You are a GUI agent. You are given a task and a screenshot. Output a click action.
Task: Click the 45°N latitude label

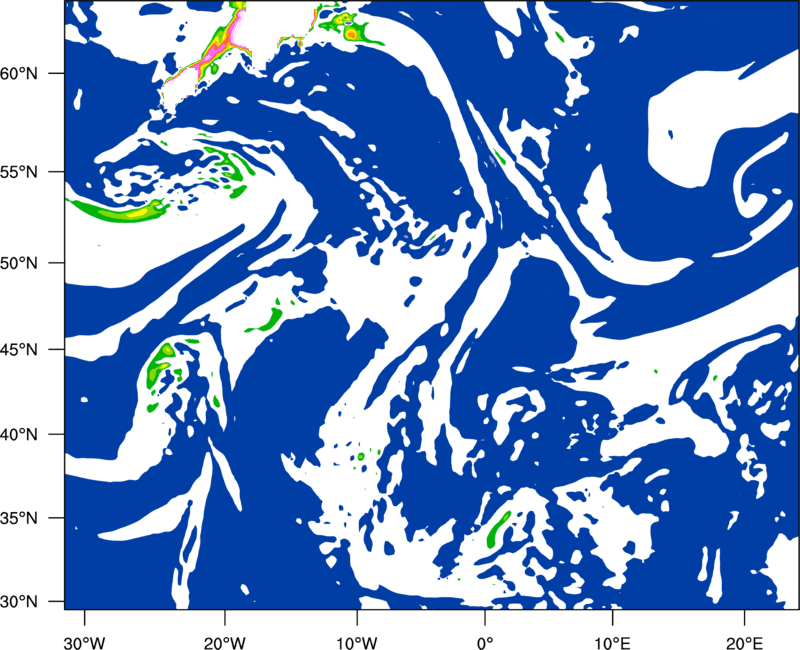[x=19, y=349]
